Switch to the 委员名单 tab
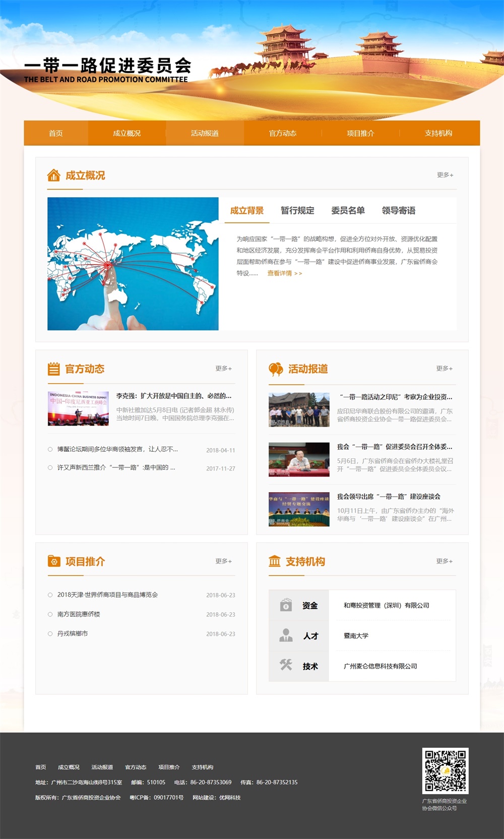This screenshot has width=504, height=839. 348,211
